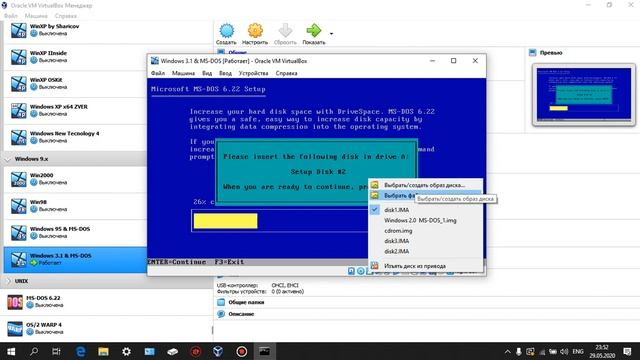Open Settings gear on taskbar
This screenshot has width=640, height=360.
pos(127,351)
